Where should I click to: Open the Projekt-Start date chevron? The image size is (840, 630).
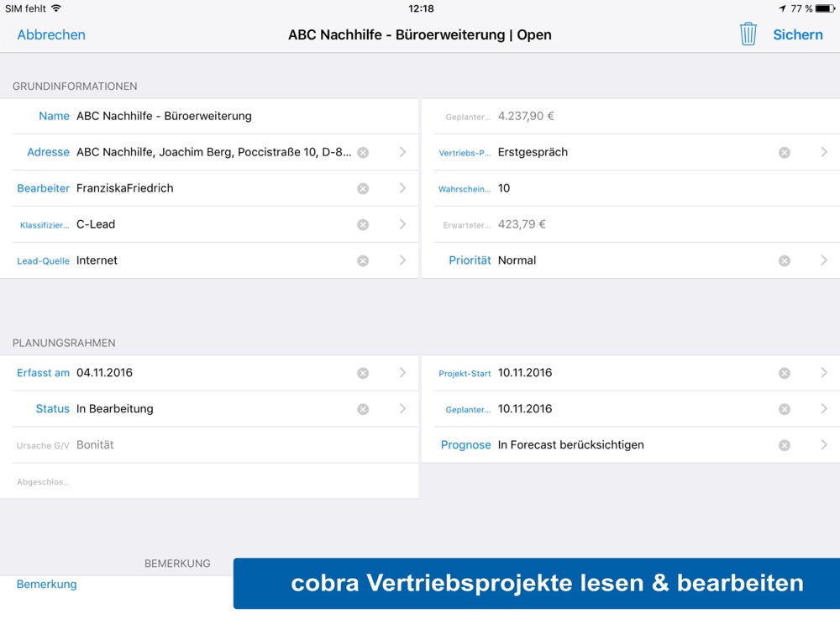pyautogui.click(x=824, y=373)
